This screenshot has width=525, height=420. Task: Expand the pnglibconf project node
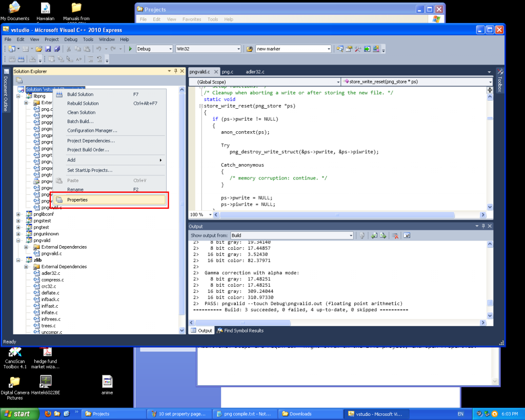point(18,214)
